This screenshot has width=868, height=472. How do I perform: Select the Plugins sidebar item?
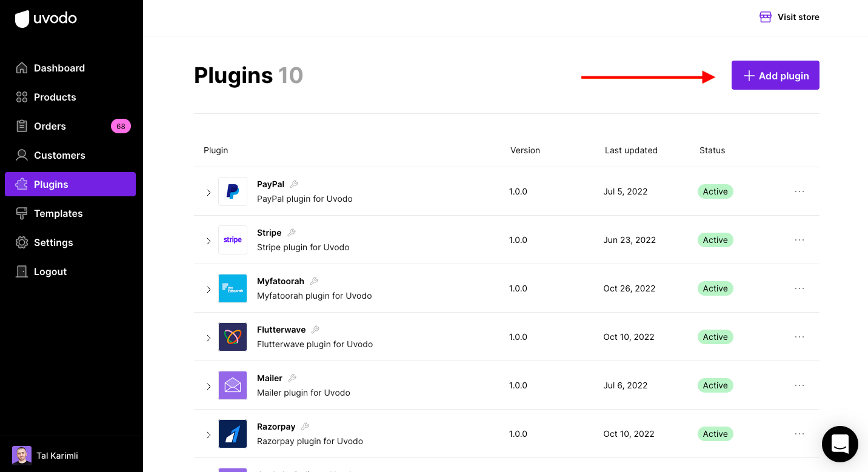(x=70, y=184)
